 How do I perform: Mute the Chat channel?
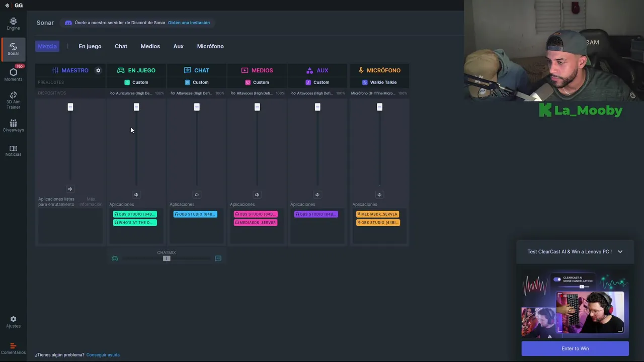tap(197, 195)
